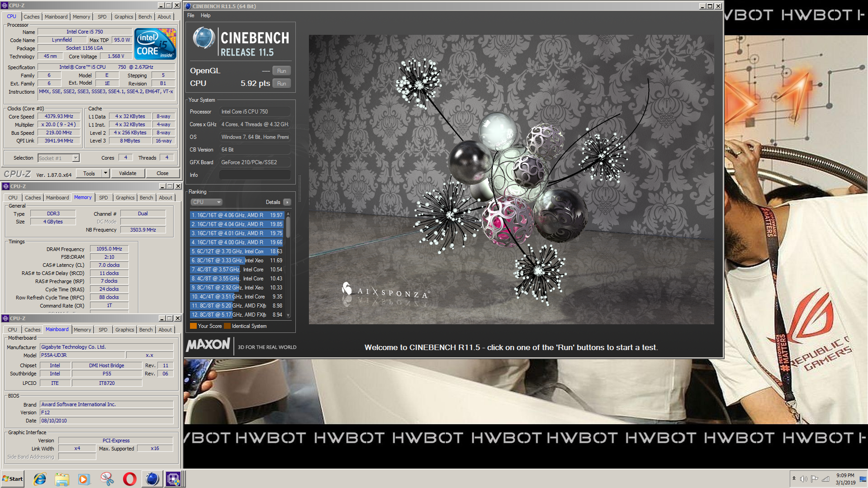Switch to Caches tab in top CPU-Z
The height and width of the screenshot is (488, 868).
pos(32,17)
